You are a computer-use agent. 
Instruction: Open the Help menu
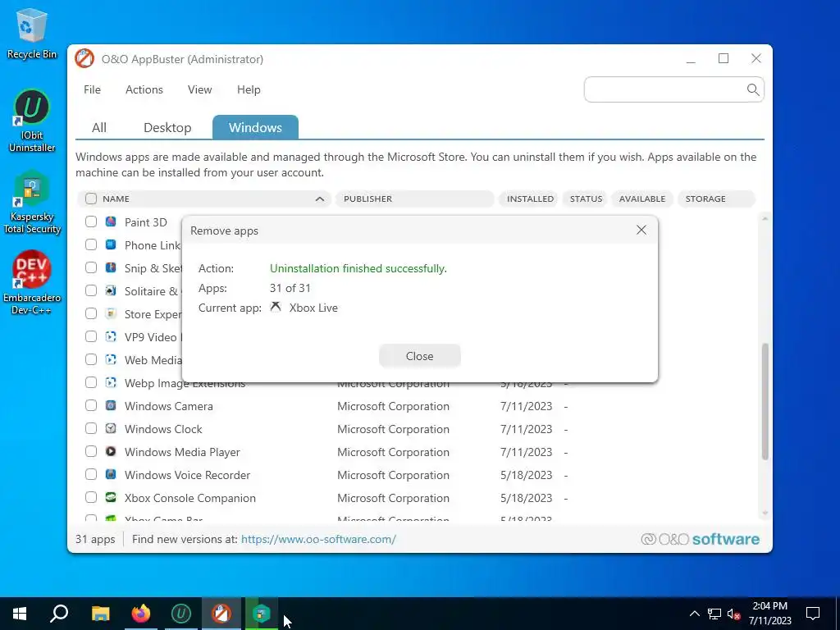pos(249,89)
